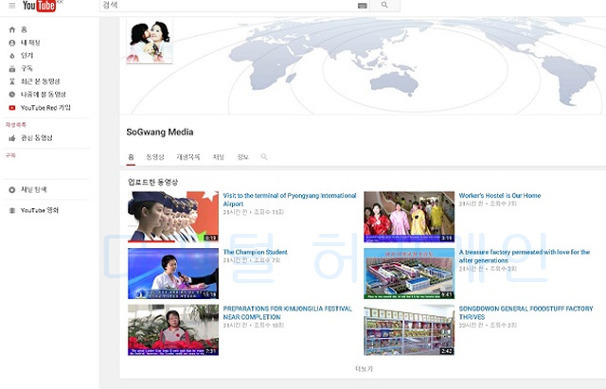This screenshot has height=389, width=606.
Task: Open 'Visit to the terminal of Pyongyang International Airport' title
Action: 289,200
